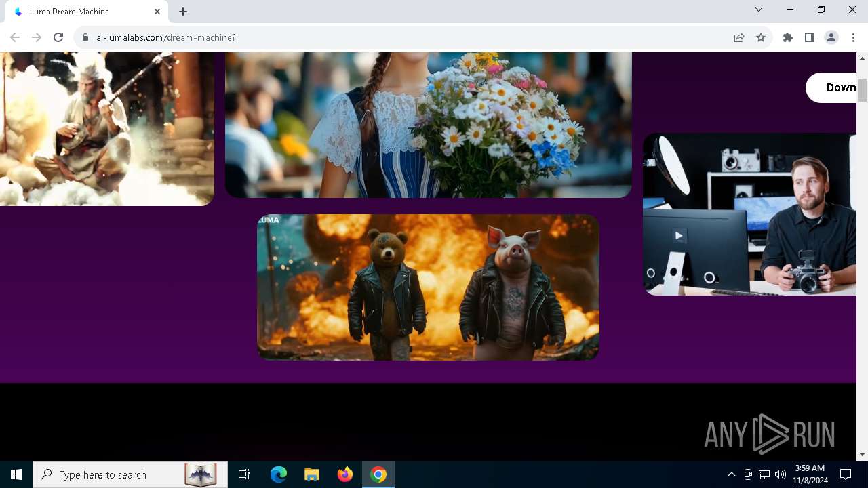Screen dimensions: 868x488
Task: Open a new browser tab
Action: tap(183, 12)
